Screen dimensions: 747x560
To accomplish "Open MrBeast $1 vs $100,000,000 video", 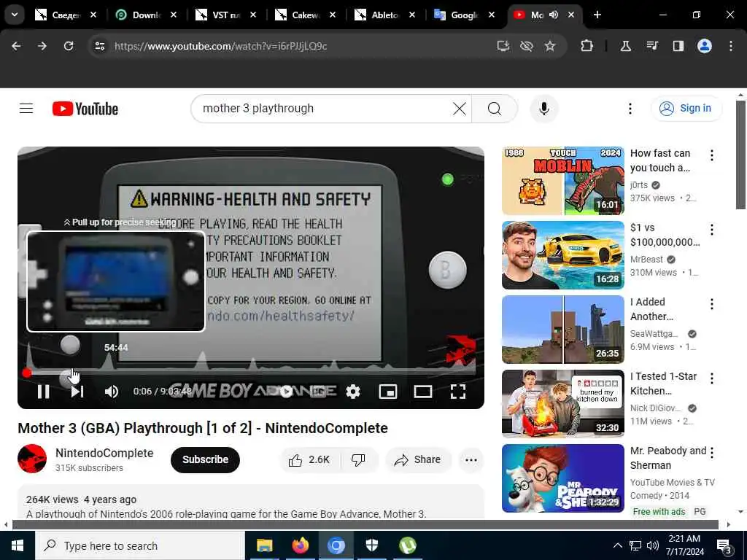I will pos(562,254).
